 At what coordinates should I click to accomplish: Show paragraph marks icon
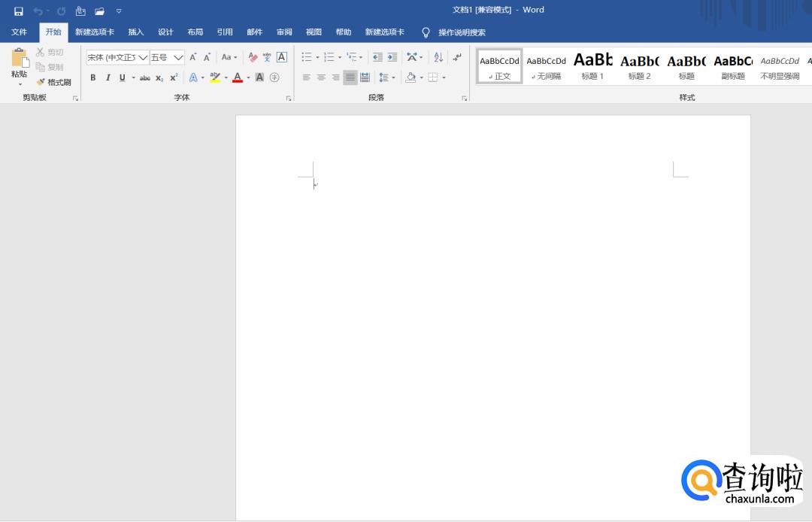[457, 57]
